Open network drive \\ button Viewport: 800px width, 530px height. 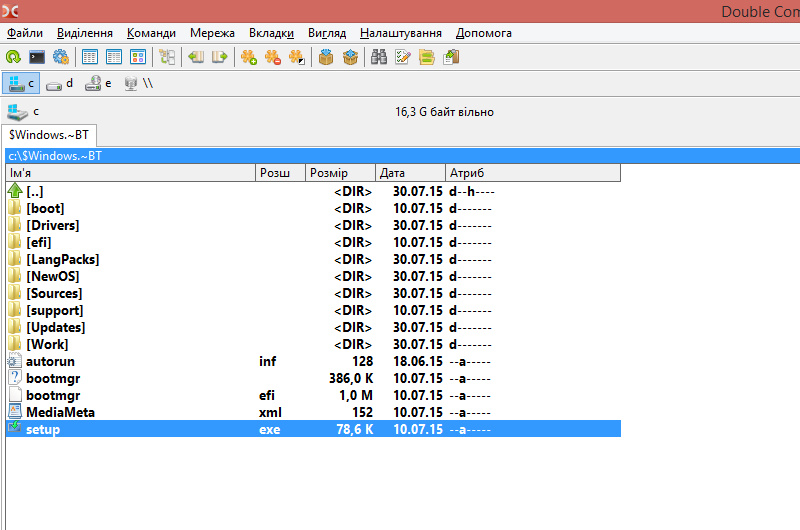tap(138, 83)
